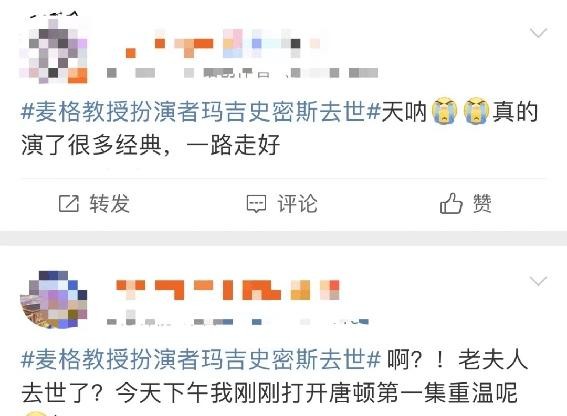Expand the second post's chevron menu
Screen dimensions: 567x416
538,281
